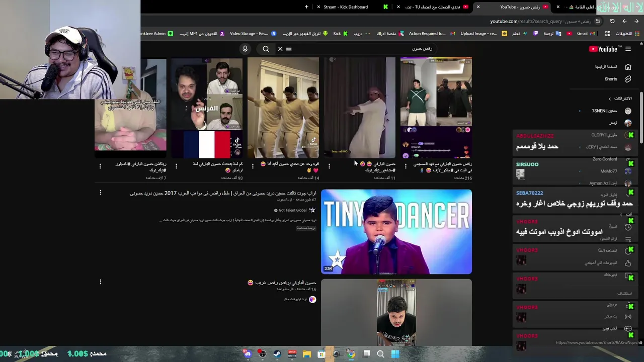Click the on-screen keyboard icon in search bar
644x362 pixels.
coord(289,49)
